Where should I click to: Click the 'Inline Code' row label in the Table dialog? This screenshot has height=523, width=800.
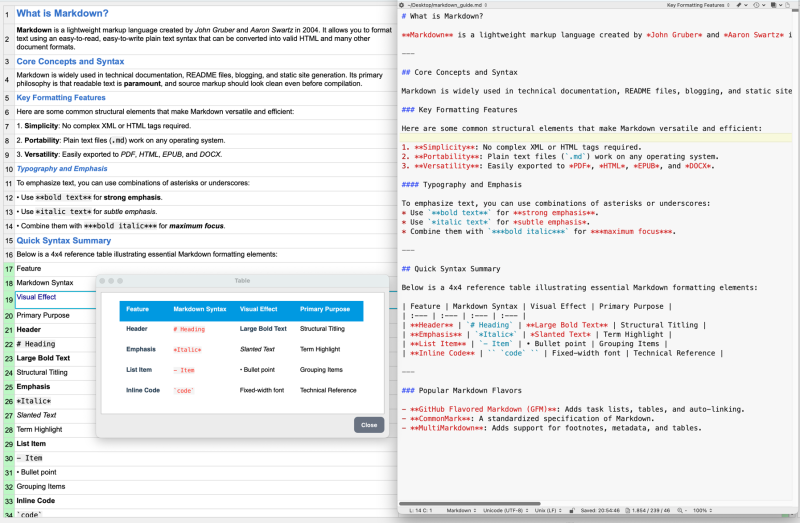(x=143, y=390)
